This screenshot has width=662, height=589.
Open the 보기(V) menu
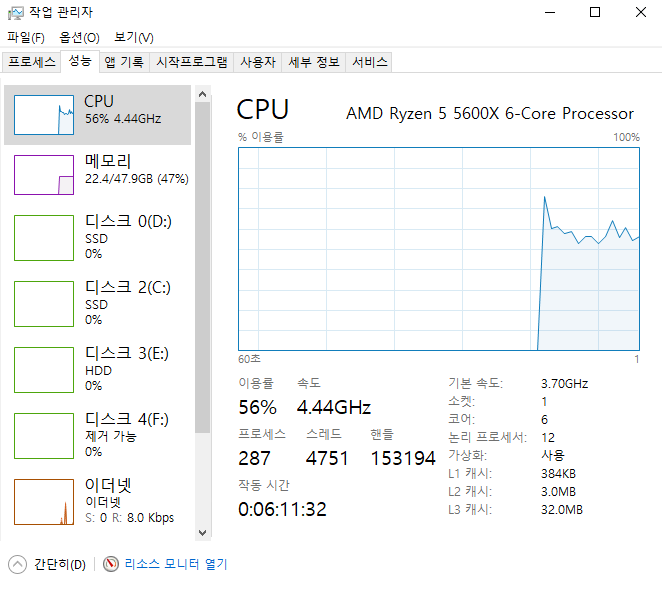pyautogui.click(x=134, y=38)
